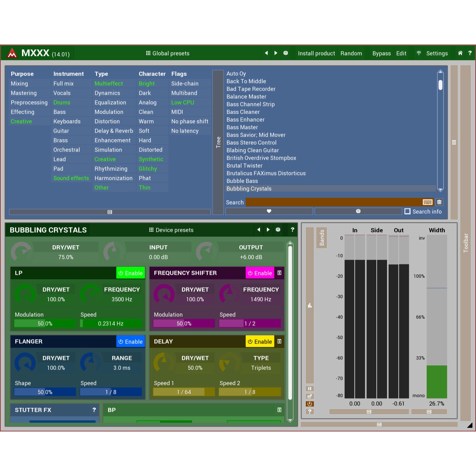Clear search with the trash icon
This screenshot has height=476, width=476.
tap(439, 202)
